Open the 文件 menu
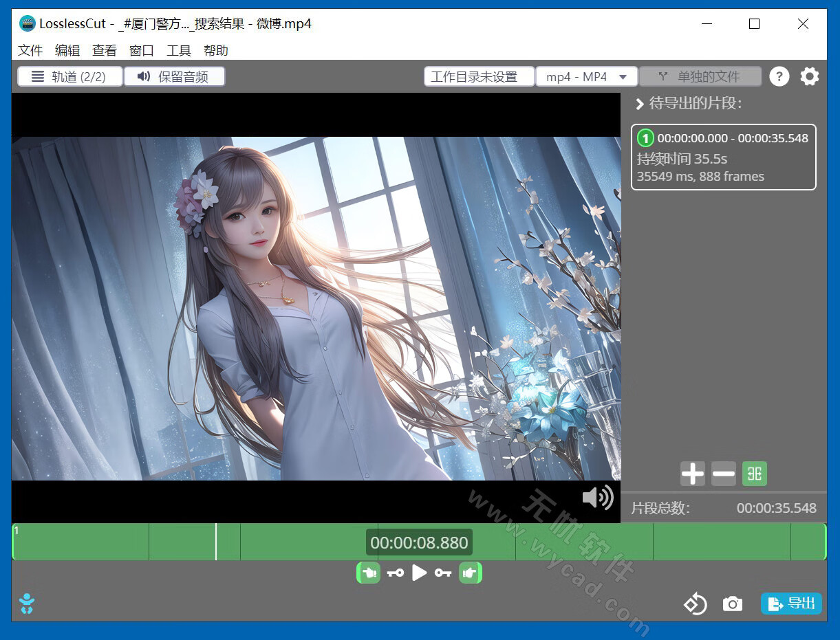 [x=30, y=51]
